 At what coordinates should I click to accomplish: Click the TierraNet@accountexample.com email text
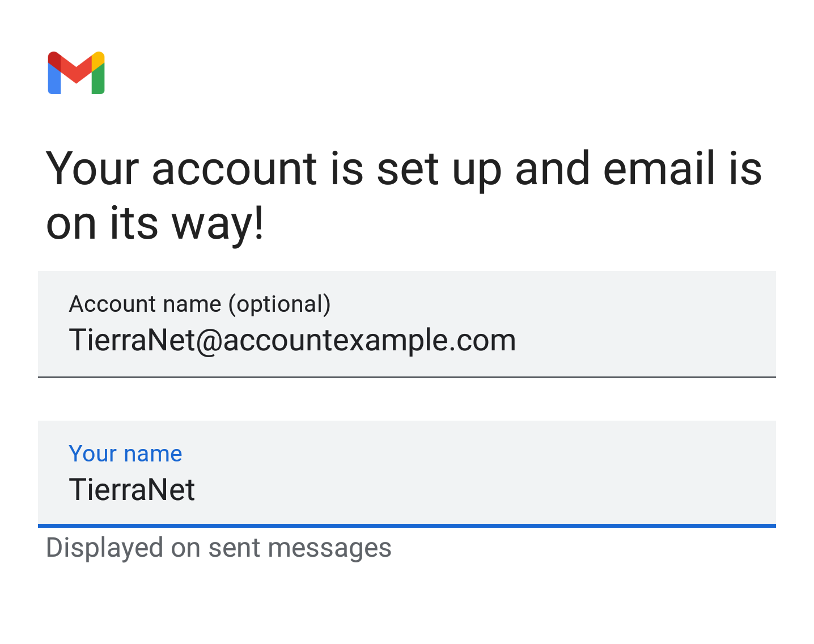[x=292, y=341]
